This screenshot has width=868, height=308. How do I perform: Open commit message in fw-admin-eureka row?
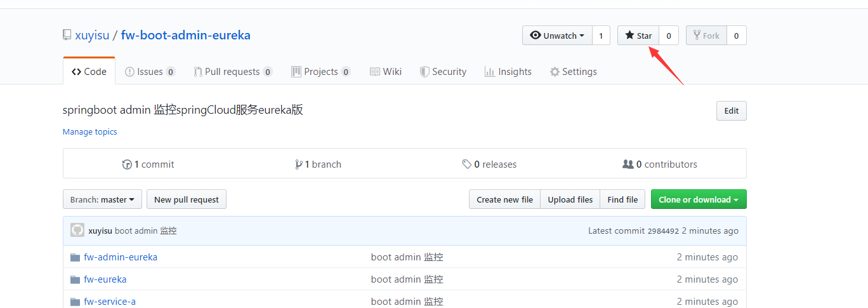click(x=407, y=257)
